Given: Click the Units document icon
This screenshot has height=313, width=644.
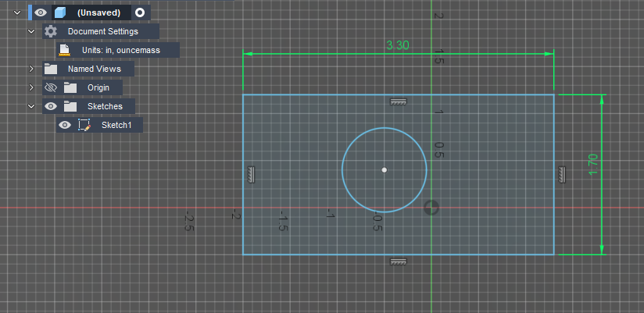Looking at the screenshot, I should coord(65,50).
